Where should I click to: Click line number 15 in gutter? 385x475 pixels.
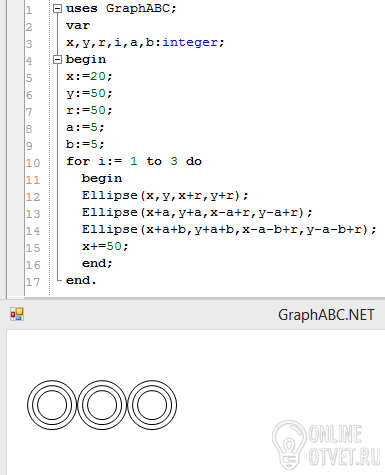click(33, 248)
